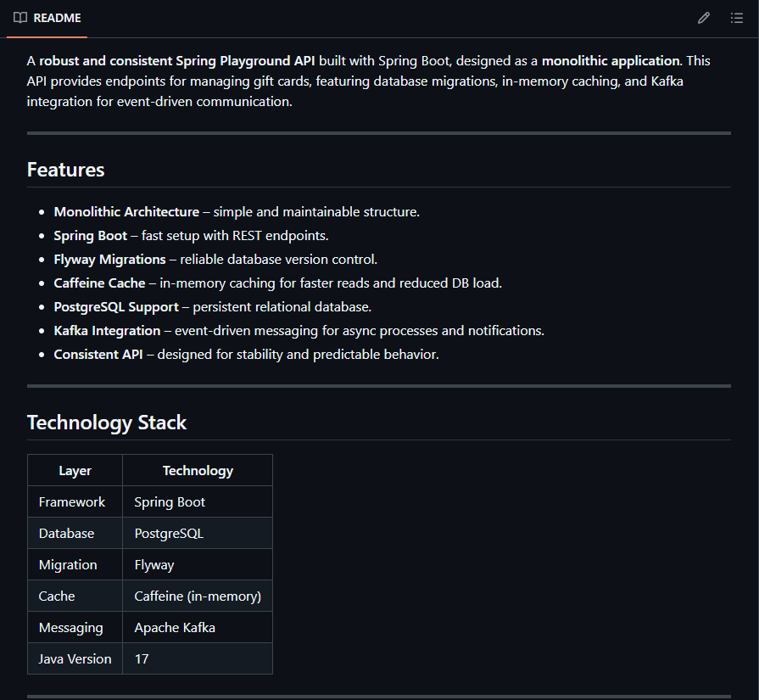759x700 pixels.
Task: Click the Flyway Migrations bullet text
Action: coord(109,259)
